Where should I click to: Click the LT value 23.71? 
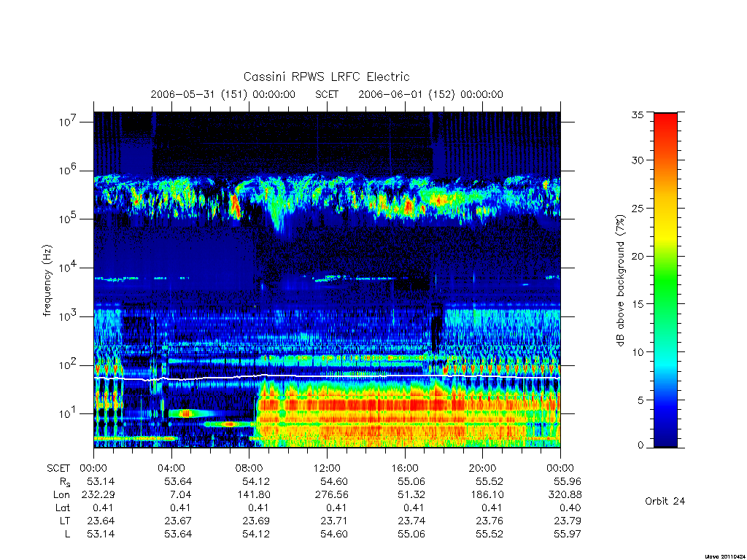[334, 521]
